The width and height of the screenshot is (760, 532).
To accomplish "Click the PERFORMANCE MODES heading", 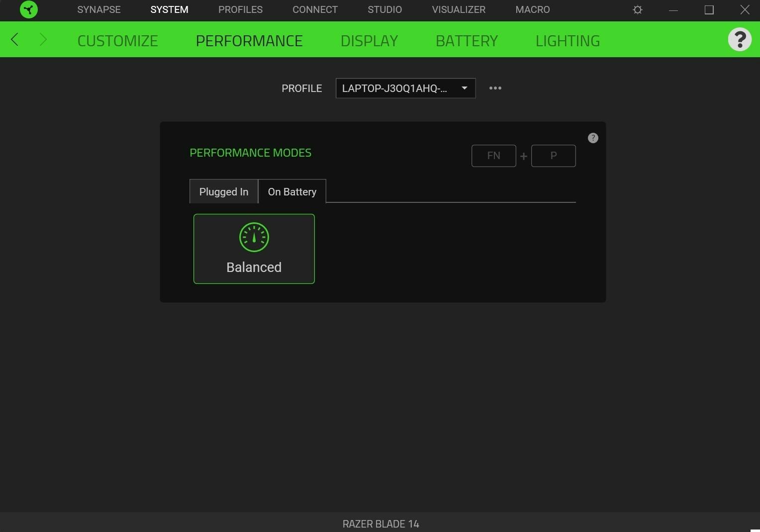I will [x=250, y=153].
